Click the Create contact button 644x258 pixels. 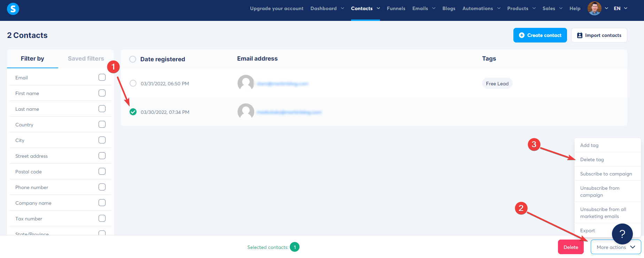(x=540, y=35)
